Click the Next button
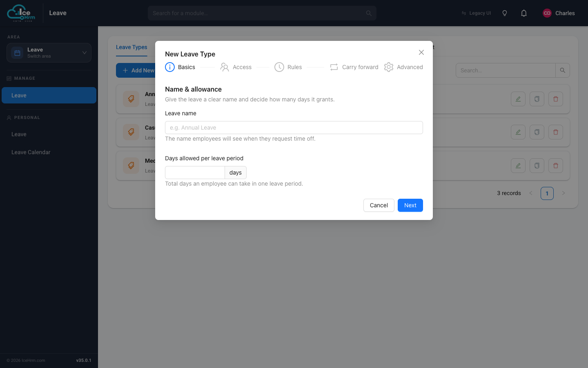 [x=410, y=205]
